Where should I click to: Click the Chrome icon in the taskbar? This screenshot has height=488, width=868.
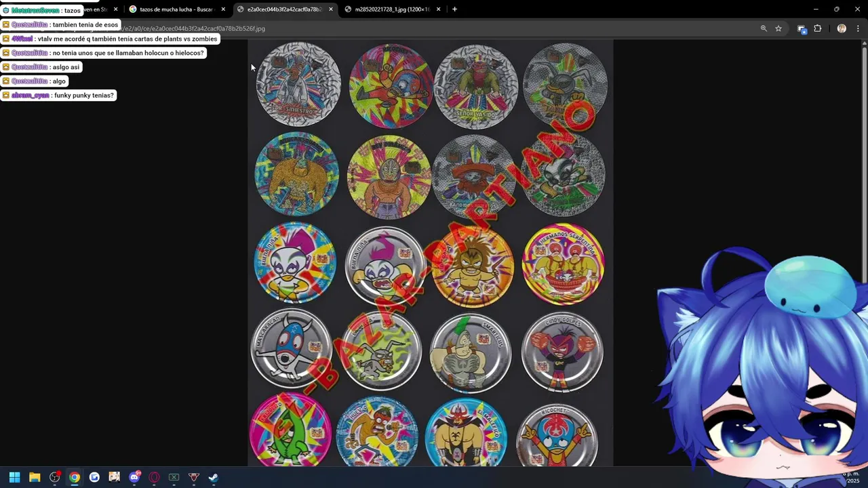[75, 477]
